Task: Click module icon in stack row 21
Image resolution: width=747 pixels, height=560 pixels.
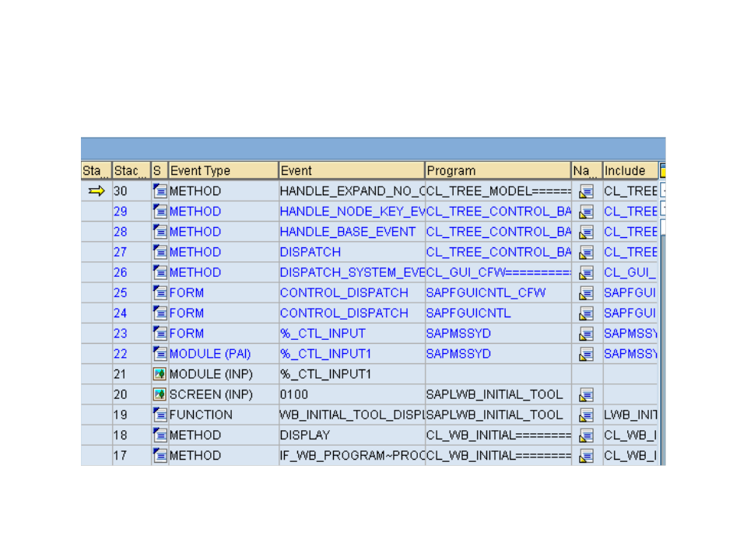Action: (x=160, y=374)
